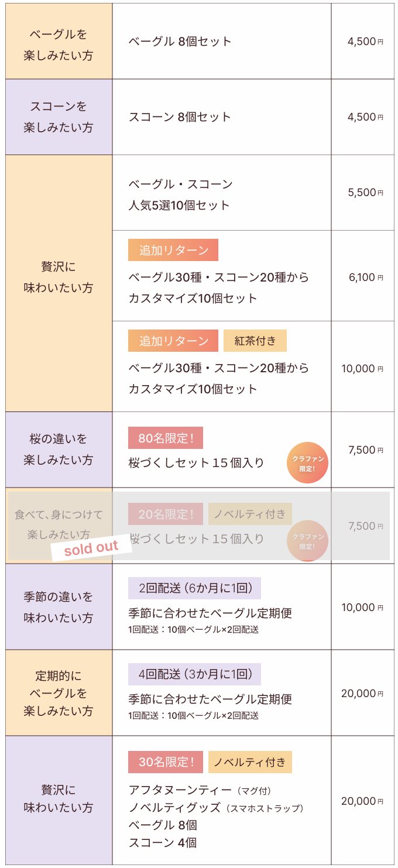Open ベーグル・スコーン 人気5選10個セット
Viewport: 398px width, 868px height.
[x=180, y=195]
